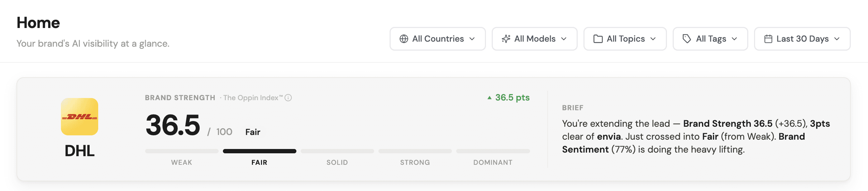Click the globe icon in All Countries
Viewport: 868px width, 191px height.
[x=404, y=39]
